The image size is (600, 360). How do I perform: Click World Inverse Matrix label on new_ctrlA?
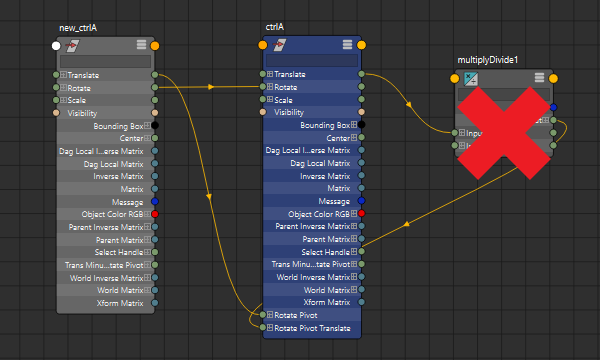107,278
